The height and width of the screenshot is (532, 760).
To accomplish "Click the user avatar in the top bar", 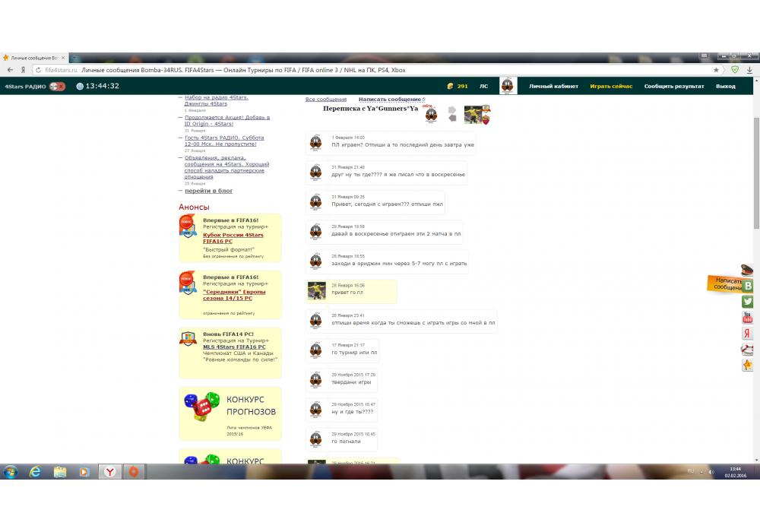I will tap(508, 86).
